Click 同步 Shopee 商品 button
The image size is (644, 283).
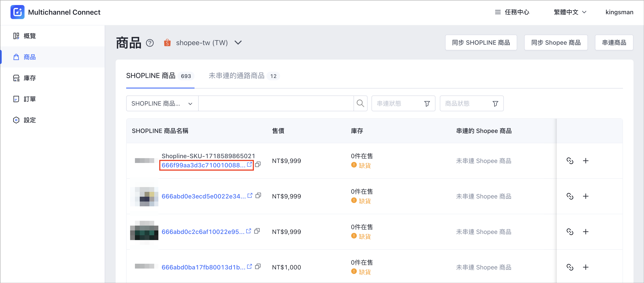pyautogui.click(x=556, y=42)
